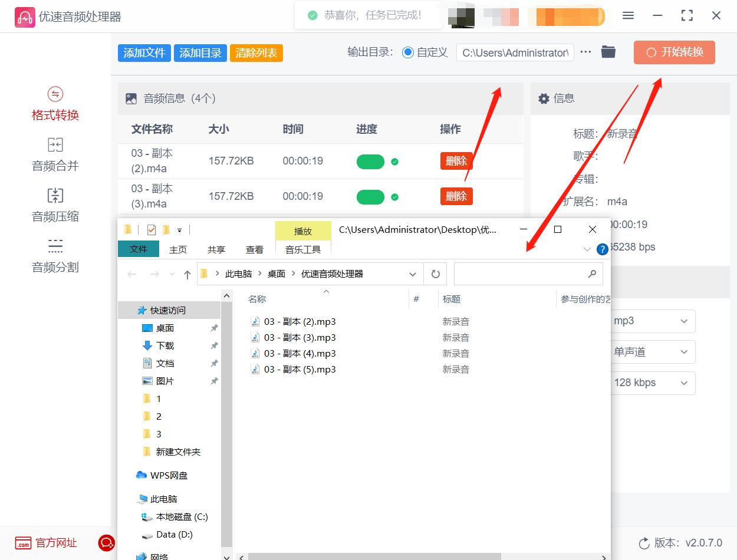Switch to the 查看 tab in Explorer
Image resolution: width=737 pixels, height=560 pixels.
[x=254, y=249]
